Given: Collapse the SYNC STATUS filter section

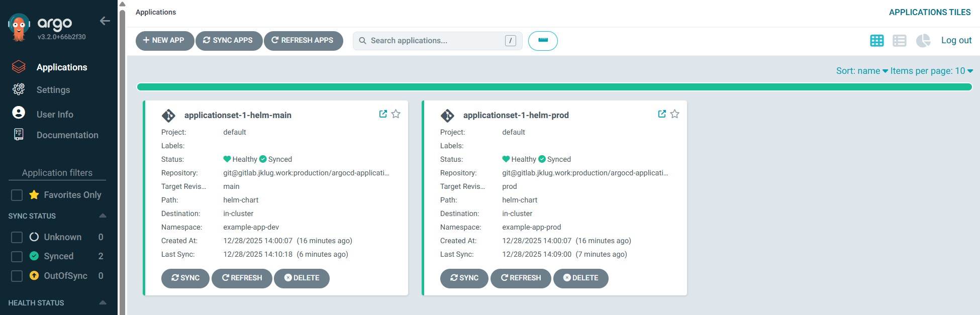Looking at the screenshot, I should tap(103, 216).
